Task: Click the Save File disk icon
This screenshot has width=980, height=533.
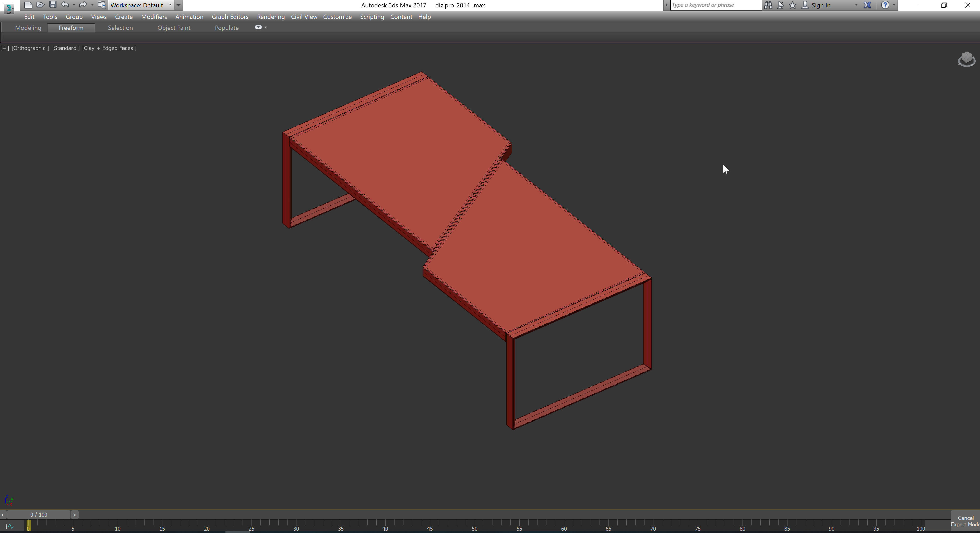Action: tap(53, 5)
